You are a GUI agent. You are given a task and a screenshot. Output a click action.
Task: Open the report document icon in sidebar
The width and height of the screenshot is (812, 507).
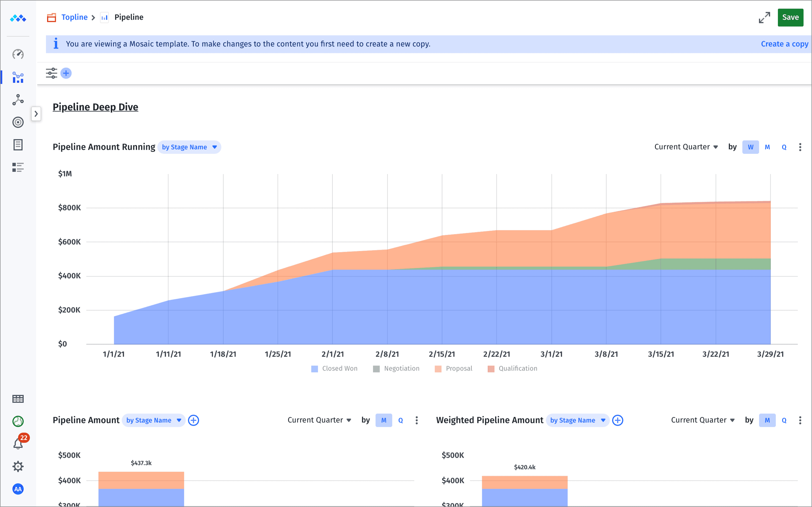coord(18,144)
